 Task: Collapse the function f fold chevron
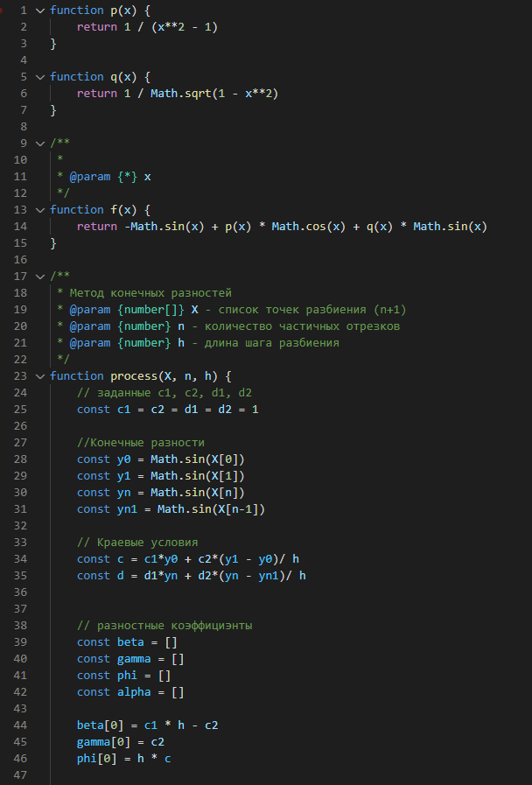tap(40, 210)
